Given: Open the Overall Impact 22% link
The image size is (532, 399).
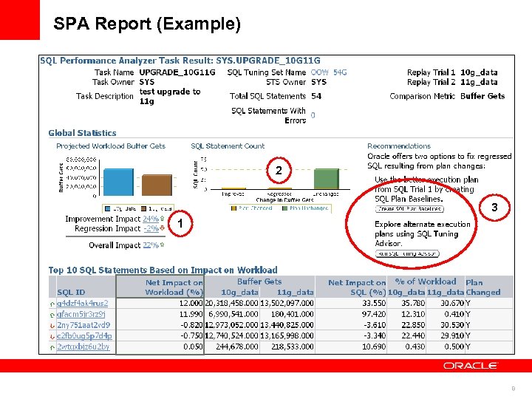Looking at the screenshot, I should click(151, 245).
